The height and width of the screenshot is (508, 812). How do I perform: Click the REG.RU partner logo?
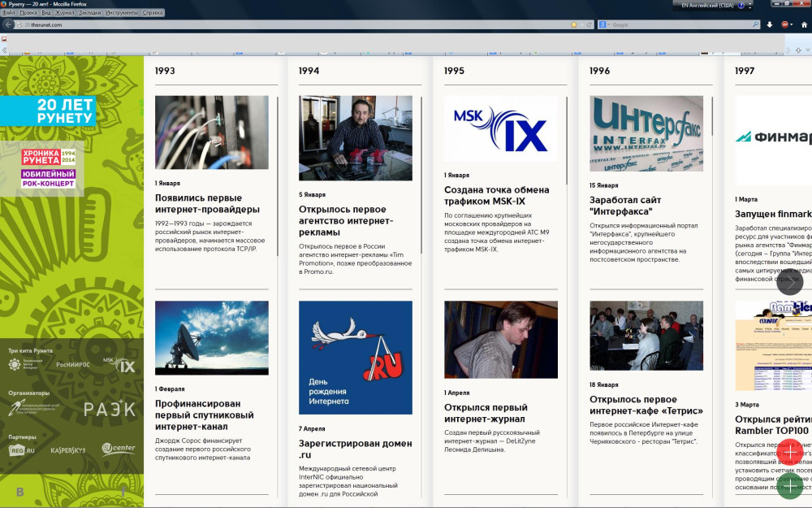pos(22,449)
